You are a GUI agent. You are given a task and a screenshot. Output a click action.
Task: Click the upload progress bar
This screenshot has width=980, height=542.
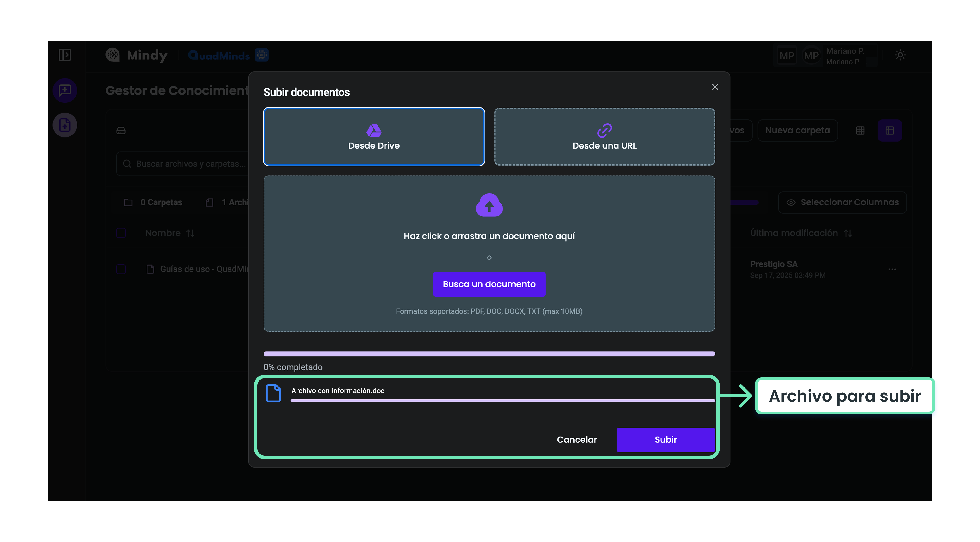[x=489, y=354]
